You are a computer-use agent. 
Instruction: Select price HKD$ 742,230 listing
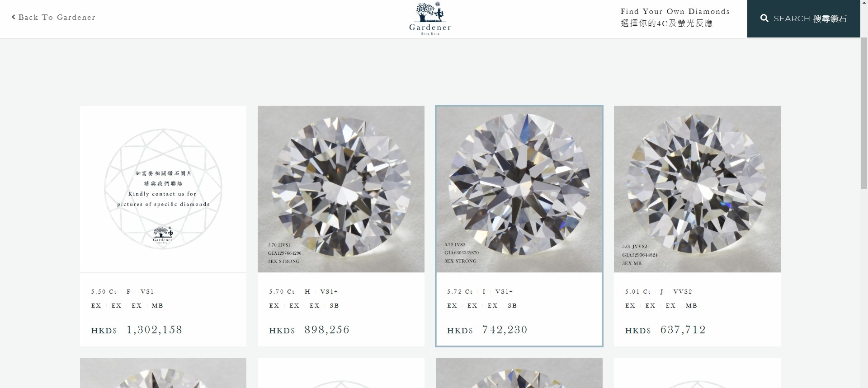click(487, 330)
